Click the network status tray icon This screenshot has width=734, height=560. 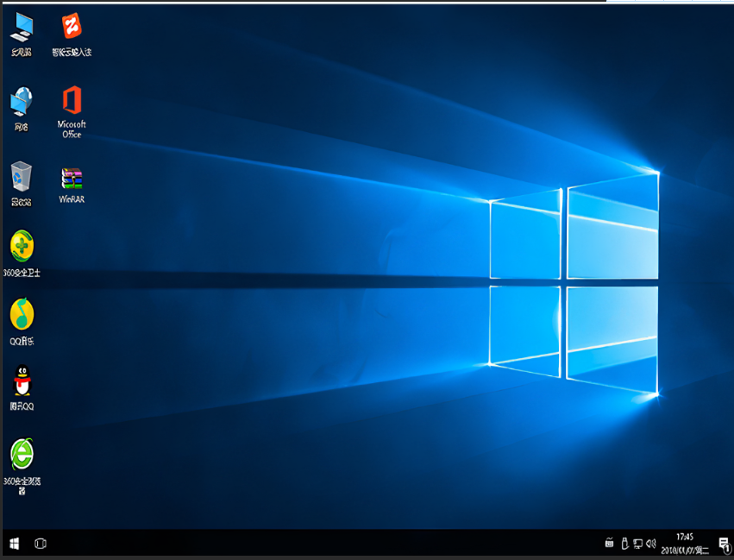pyautogui.click(x=637, y=544)
